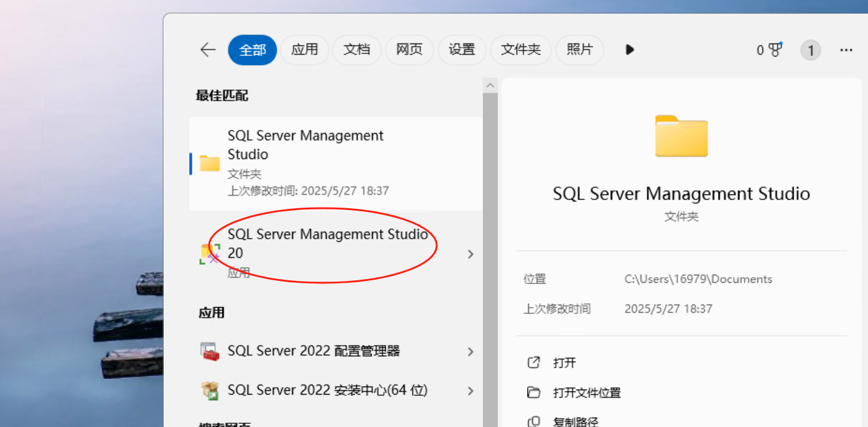This screenshot has width=868, height=427.
Task: Switch to the 文件夹 tab
Action: 520,50
